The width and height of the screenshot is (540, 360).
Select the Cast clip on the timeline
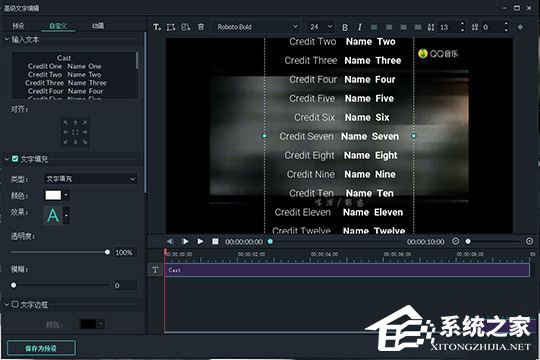click(x=347, y=270)
